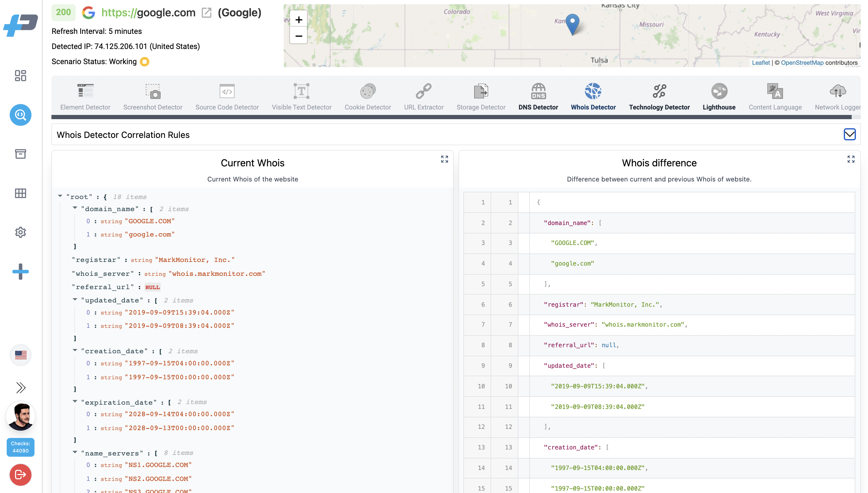Image resolution: width=868 pixels, height=493 pixels.
Task: Click the DNS Detector icon
Action: click(x=538, y=91)
